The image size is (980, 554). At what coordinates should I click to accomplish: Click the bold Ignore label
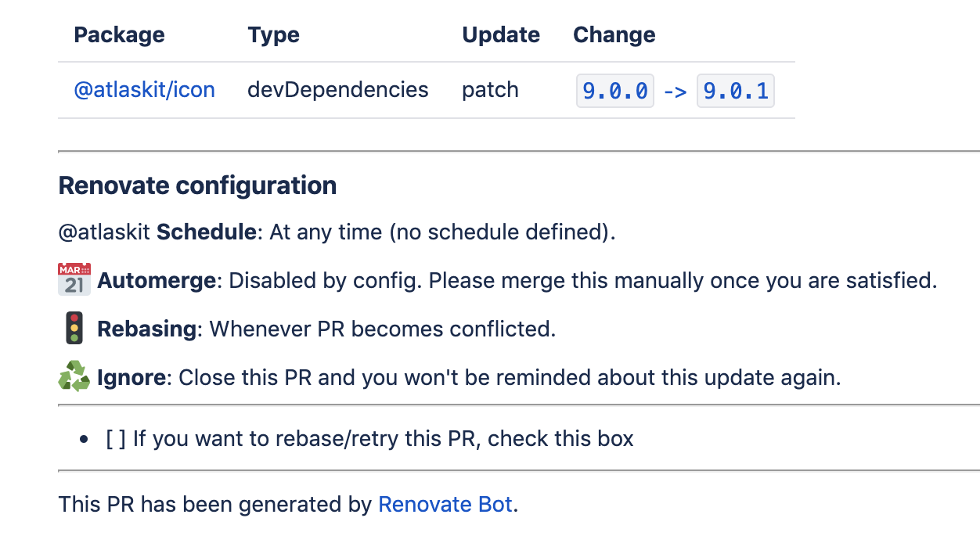click(132, 378)
